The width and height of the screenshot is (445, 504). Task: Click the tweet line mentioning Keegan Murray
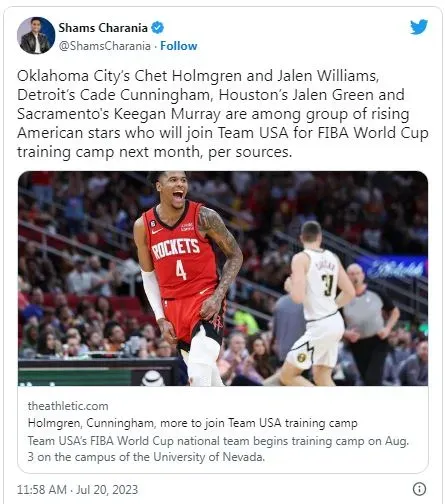click(213, 114)
